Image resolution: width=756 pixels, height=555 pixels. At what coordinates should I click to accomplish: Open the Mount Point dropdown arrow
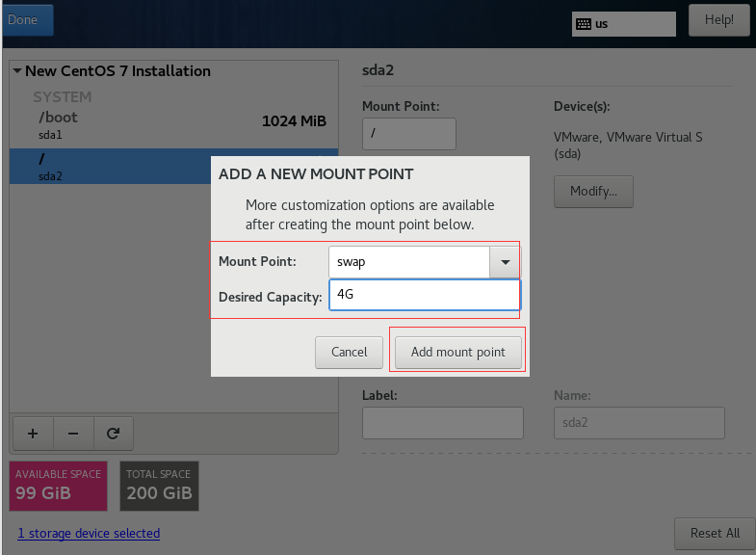click(x=505, y=262)
